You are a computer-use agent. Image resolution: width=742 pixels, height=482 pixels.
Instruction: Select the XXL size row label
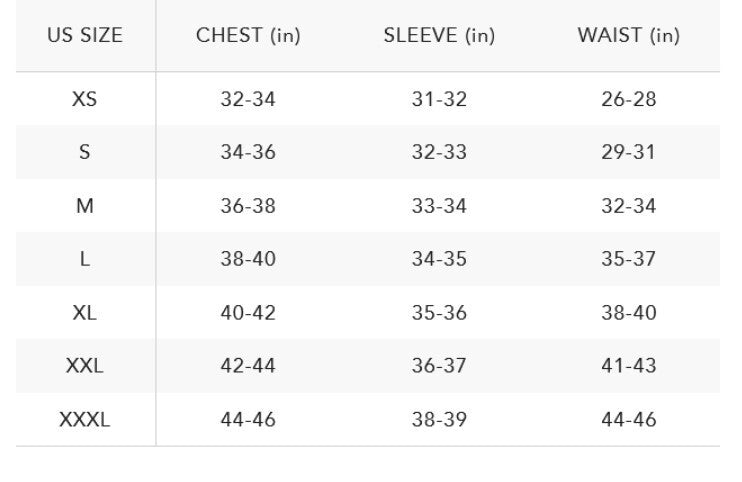(85, 366)
